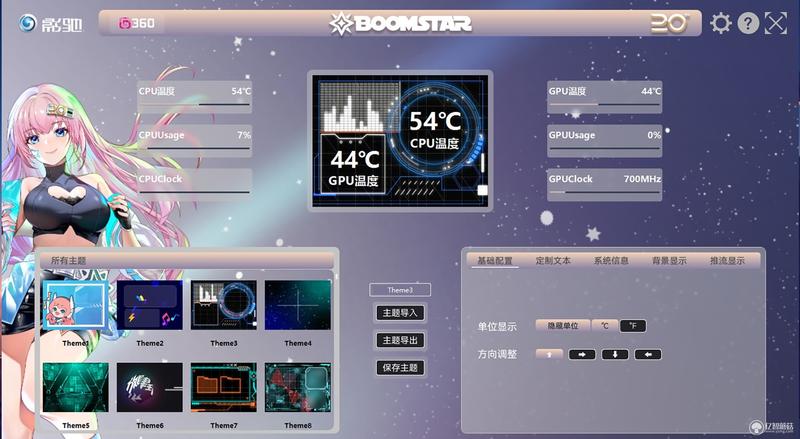Click the 20th anniversary badge in header
800x439 pixels.
[669, 23]
